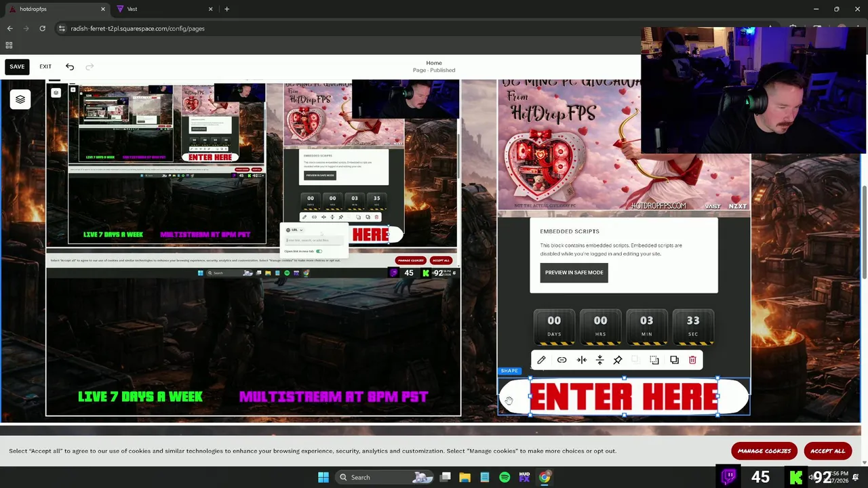Select the ENTER HERE shape button
Image resolution: width=868 pixels, height=488 pixels.
(624, 396)
